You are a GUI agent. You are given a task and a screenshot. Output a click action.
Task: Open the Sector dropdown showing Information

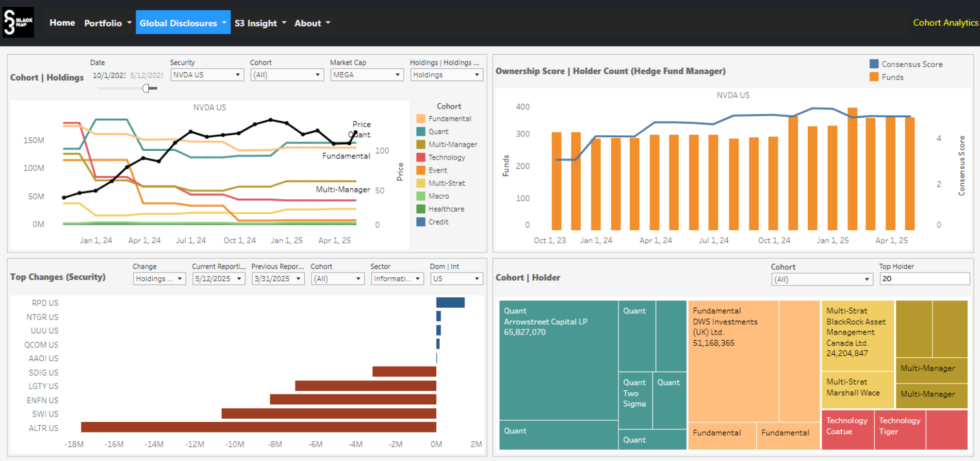coord(397,279)
